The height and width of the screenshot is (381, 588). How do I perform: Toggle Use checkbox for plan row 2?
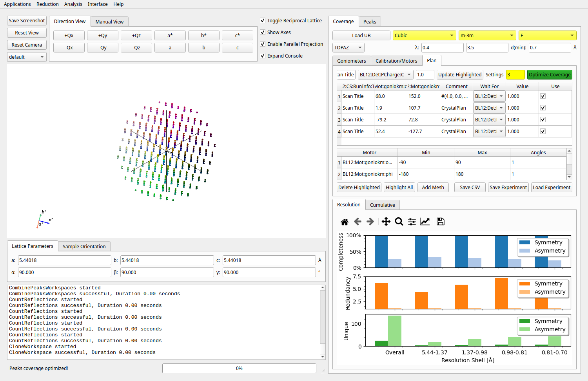point(543,108)
